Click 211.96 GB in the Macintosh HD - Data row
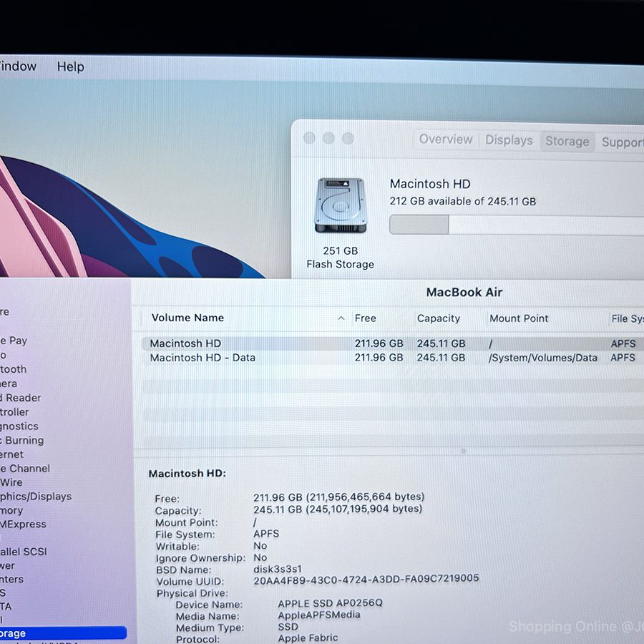The width and height of the screenshot is (644, 644). 379,358
